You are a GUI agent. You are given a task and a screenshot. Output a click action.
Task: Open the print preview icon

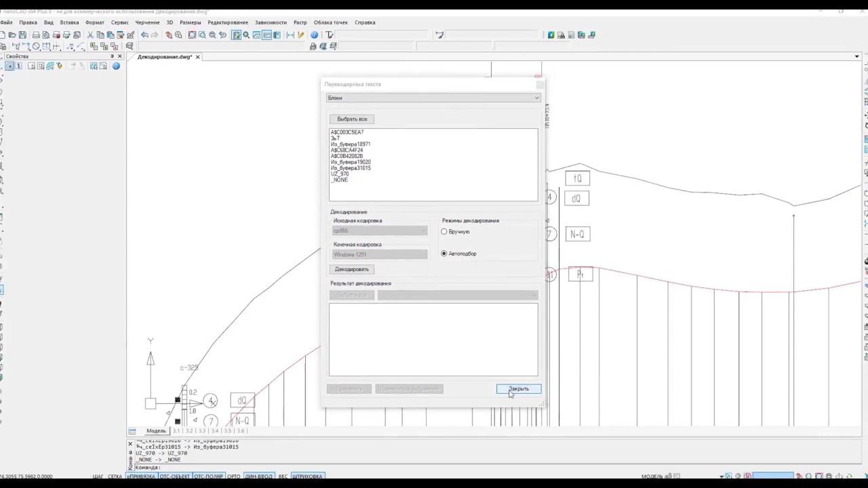[46, 35]
